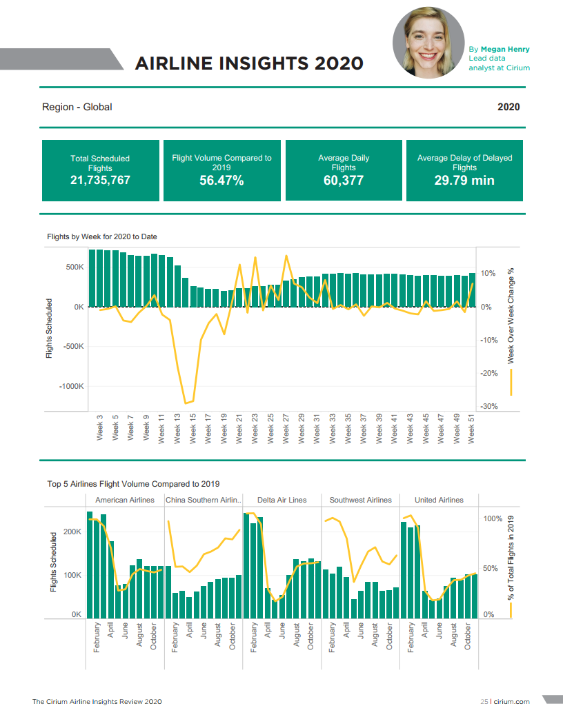Click the Region - Global label
Viewport: 563px width, 728px height.
77,107
